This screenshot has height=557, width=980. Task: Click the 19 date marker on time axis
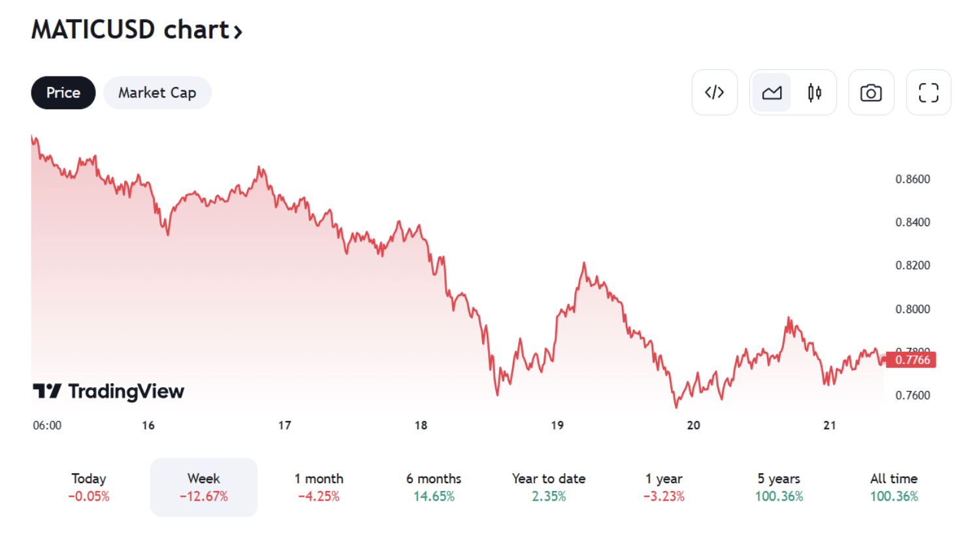point(557,426)
